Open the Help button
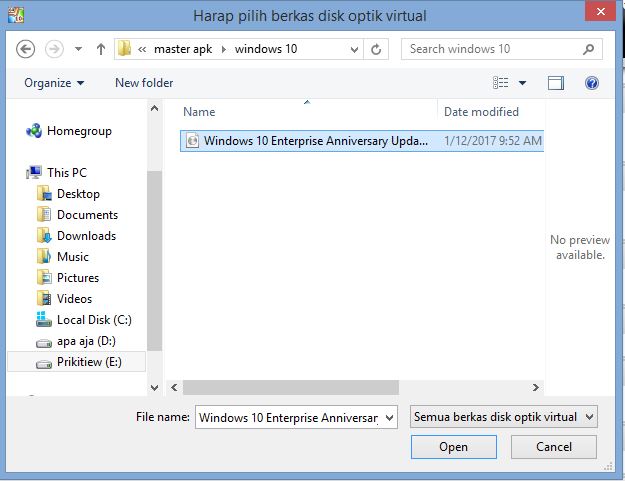The image size is (625, 481). [x=592, y=83]
